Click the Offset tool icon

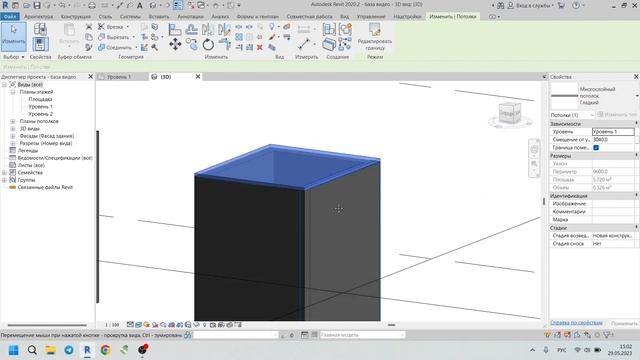(x=191, y=29)
